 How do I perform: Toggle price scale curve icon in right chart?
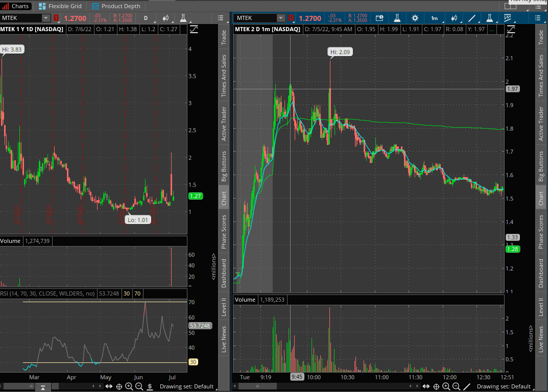point(511,29)
